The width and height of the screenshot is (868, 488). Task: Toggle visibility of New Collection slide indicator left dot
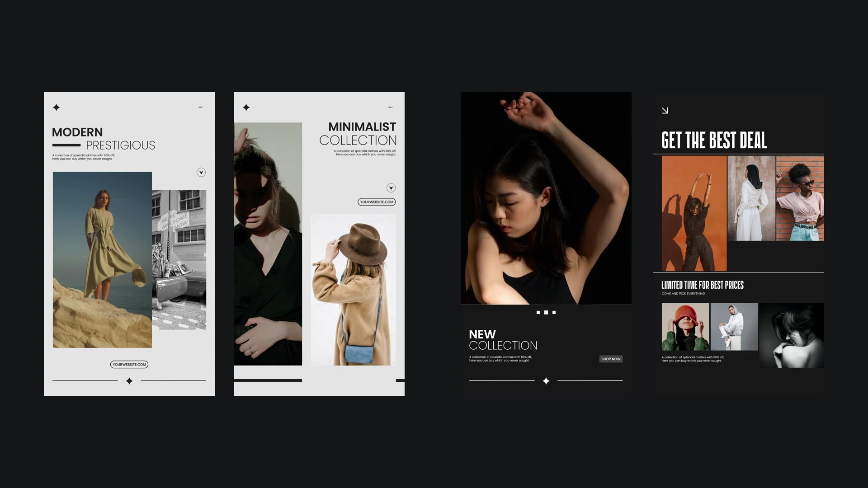(538, 312)
